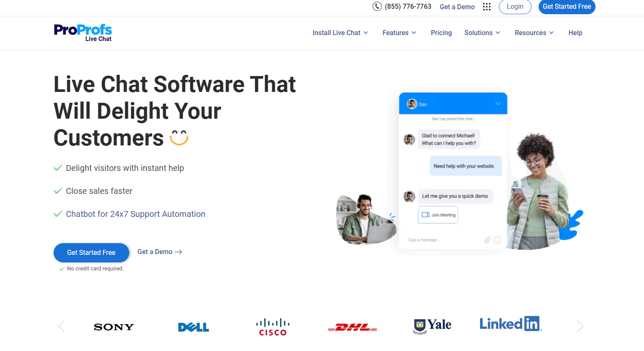Screen dimensions: 644x351
Task: Show previous logos with left carousel arrow
Action: pyautogui.click(x=62, y=326)
